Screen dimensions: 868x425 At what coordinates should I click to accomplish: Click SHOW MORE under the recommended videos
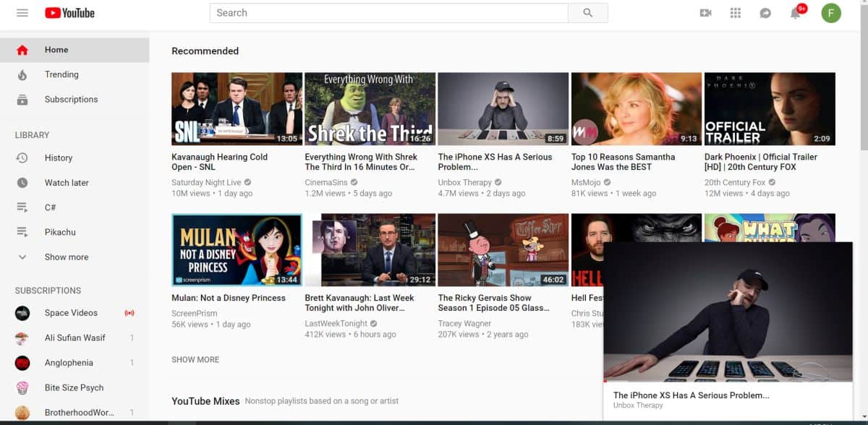pyautogui.click(x=195, y=359)
